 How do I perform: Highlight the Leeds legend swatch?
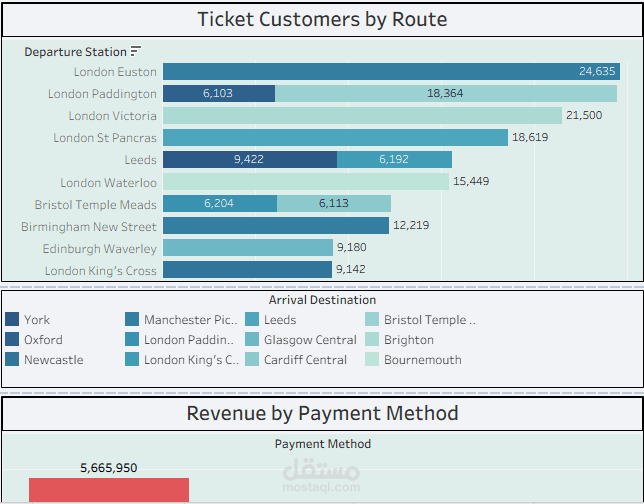click(x=252, y=320)
